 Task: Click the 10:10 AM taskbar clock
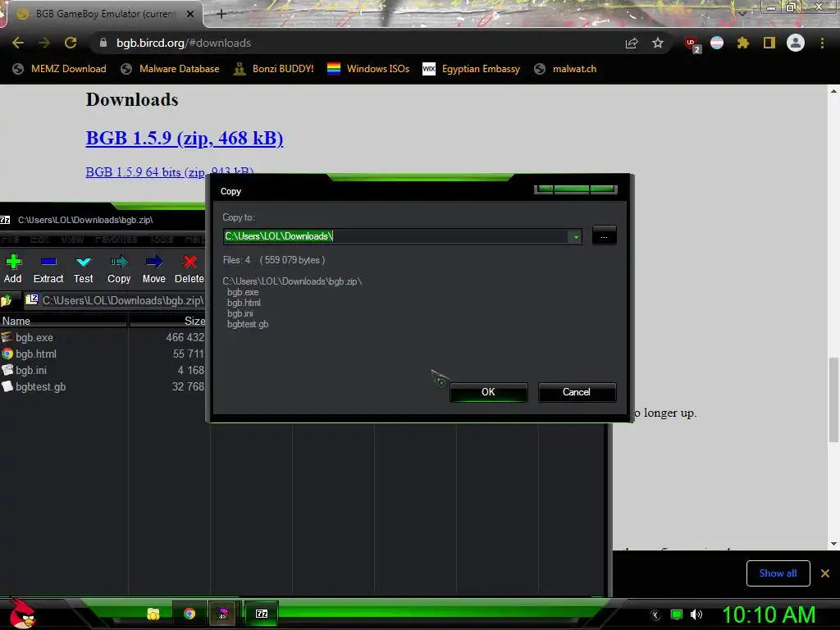click(769, 614)
